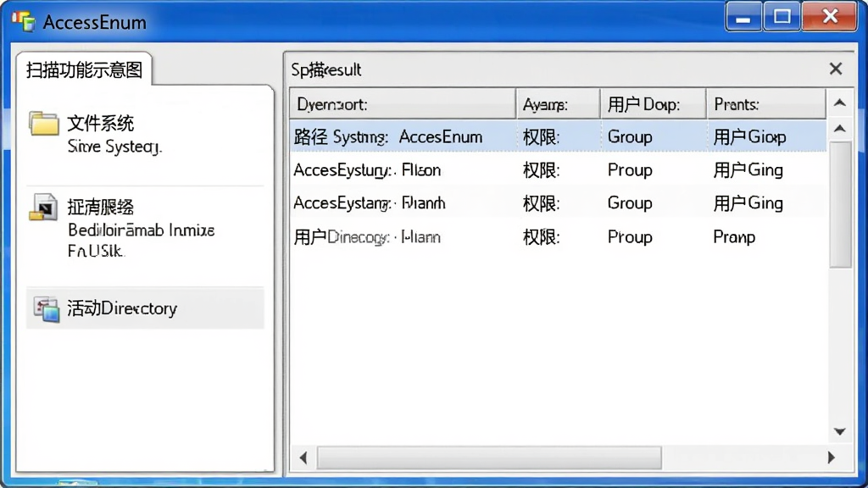The width and height of the screenshot is (868, 488).
Task: Click the horizontal scrollbar left arrow
Action: tap(303, 457)
